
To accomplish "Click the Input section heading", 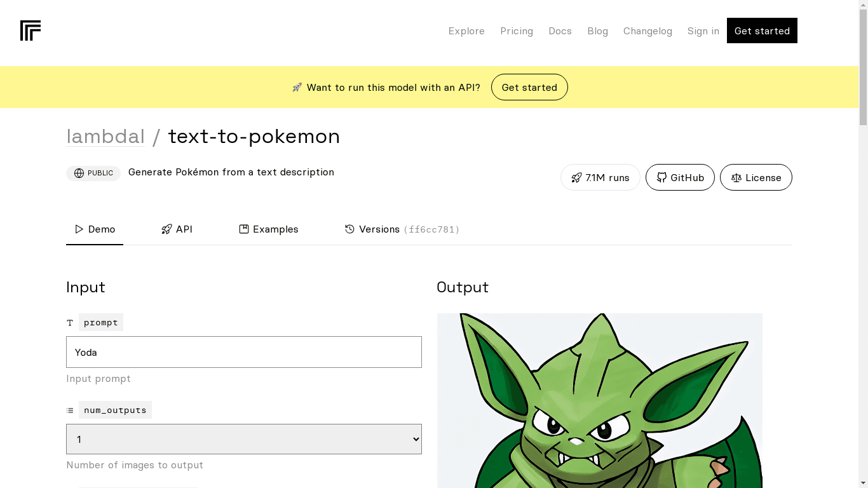I will click(x=86, y=287).
